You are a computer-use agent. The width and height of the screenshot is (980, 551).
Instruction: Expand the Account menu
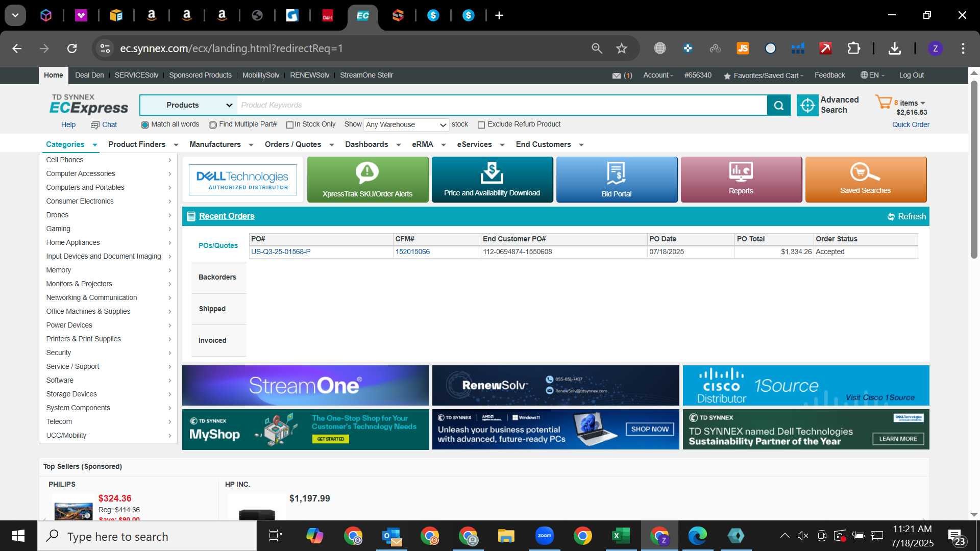pyautogui.click(x=658, y=75)
